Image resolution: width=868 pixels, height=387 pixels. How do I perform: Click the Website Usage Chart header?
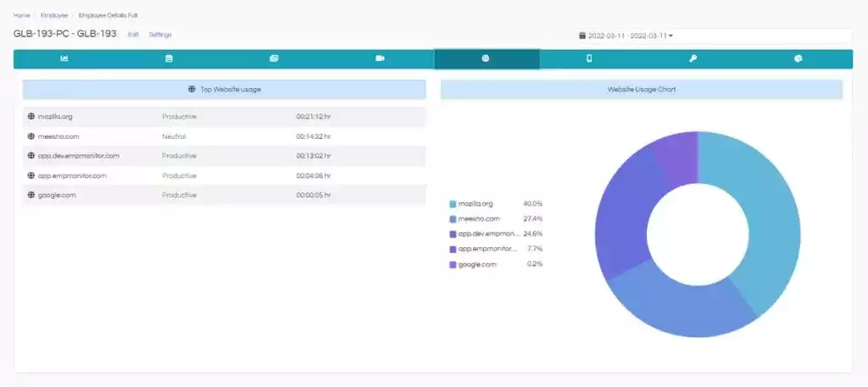[642, 89]
